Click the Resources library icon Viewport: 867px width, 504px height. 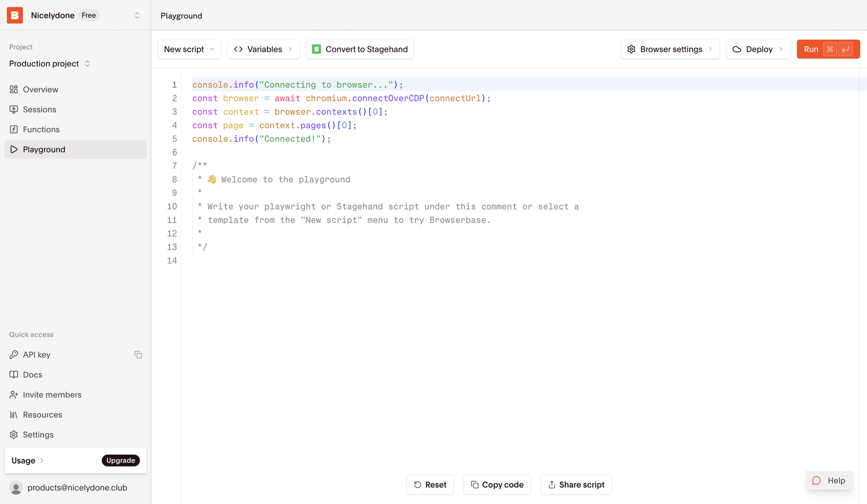[14, 415]
